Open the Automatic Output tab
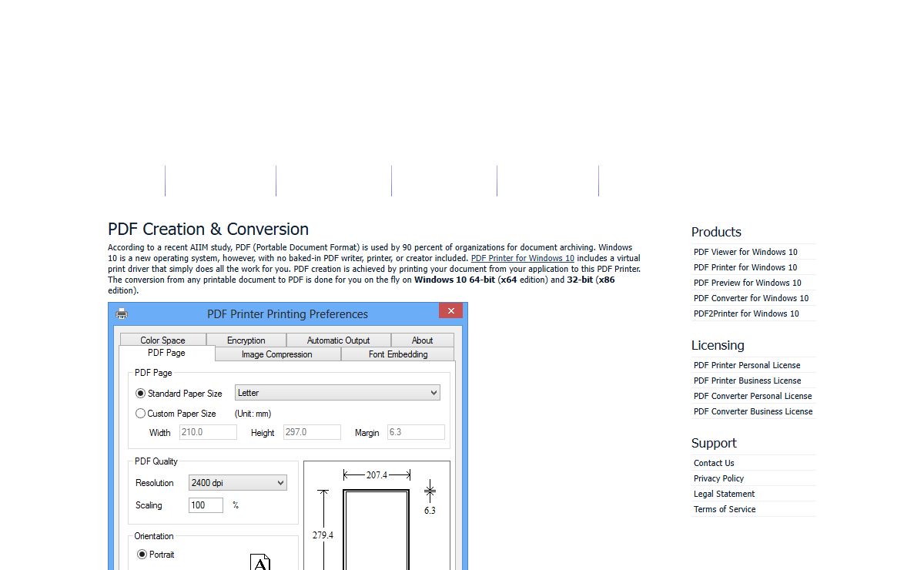Viewport: 924px width, 570px height. [339, 340]
